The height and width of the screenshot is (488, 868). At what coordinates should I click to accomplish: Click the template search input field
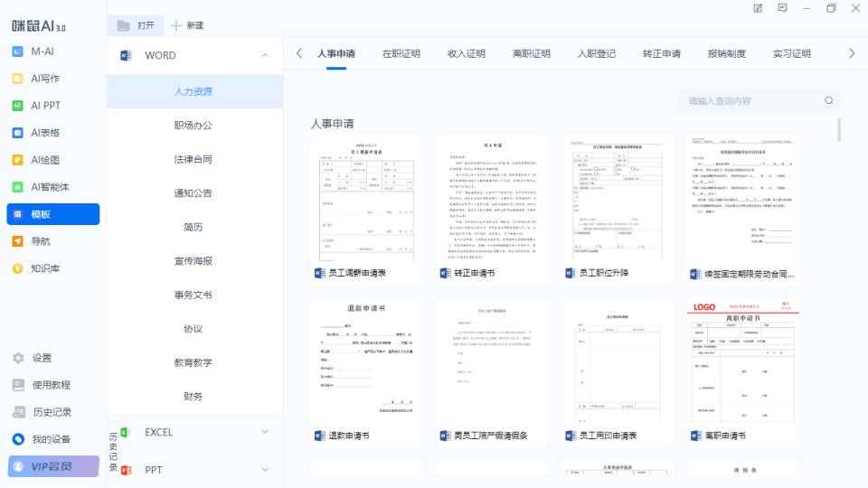[750, 101]
